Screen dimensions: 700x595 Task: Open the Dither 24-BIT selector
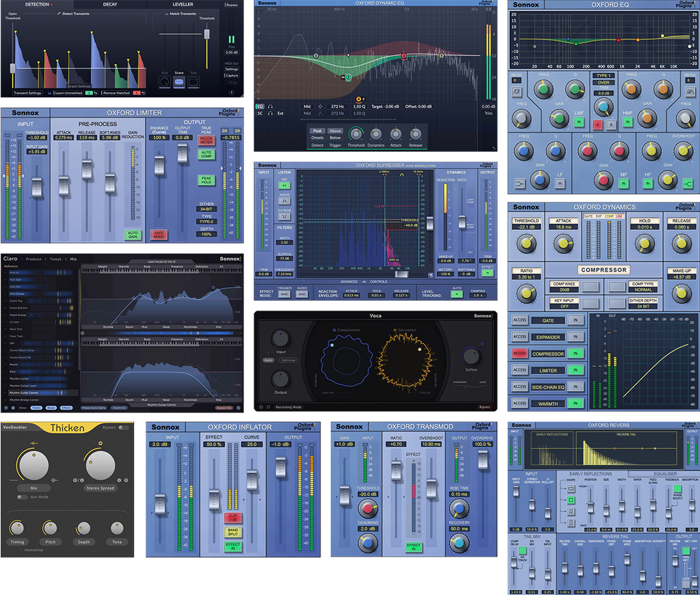click(205, 209)
